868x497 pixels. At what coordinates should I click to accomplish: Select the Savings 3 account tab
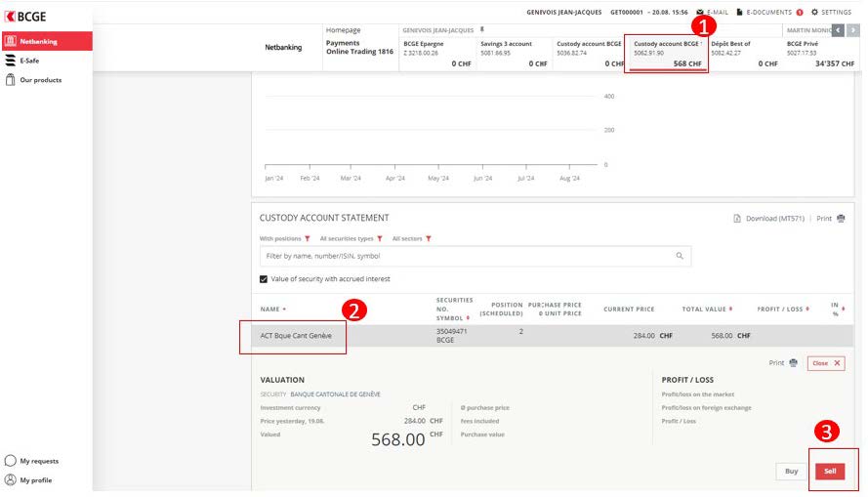(x=514, y=55)
